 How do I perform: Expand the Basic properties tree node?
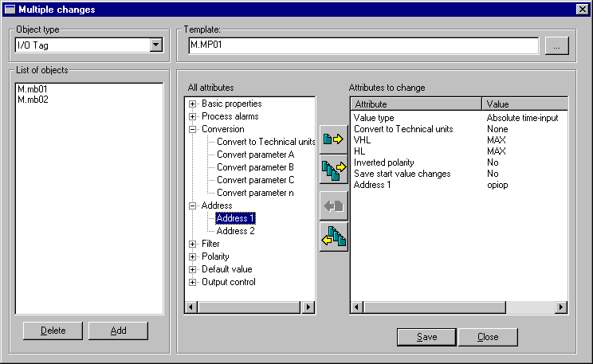coord(193,104)
